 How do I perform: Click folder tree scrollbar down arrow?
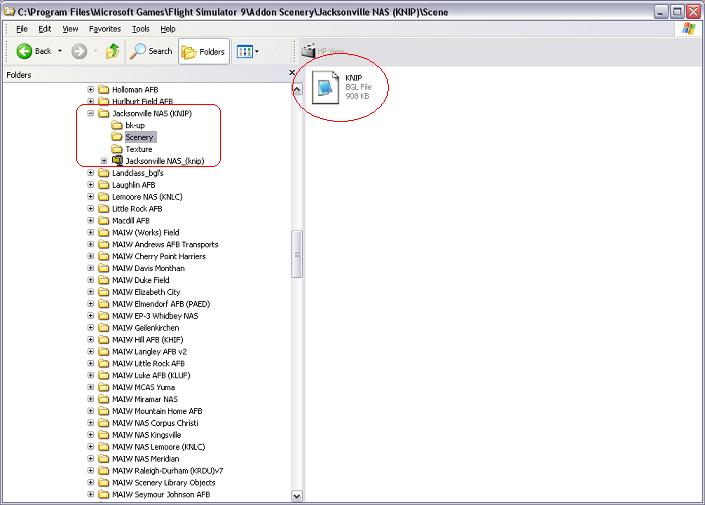(297, 496)
